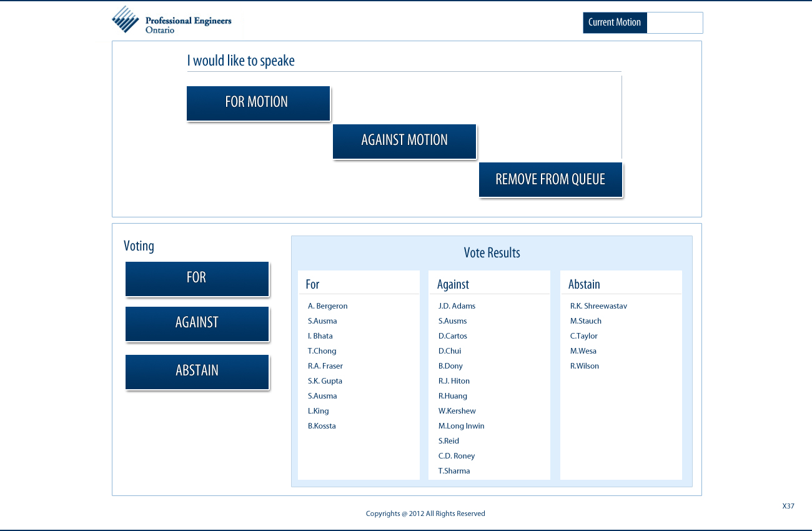Click R.Wilson in the Abstain list
The image size is (812, 531).
(584, 366)
